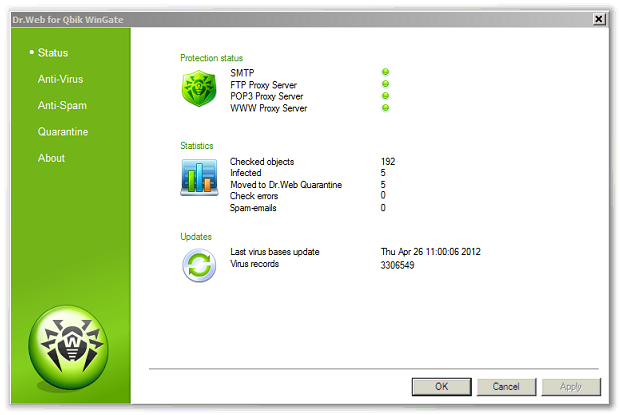The image size is (620, 415).
Task: Click the Virus records number 3306549
Action: coord(397,265)
